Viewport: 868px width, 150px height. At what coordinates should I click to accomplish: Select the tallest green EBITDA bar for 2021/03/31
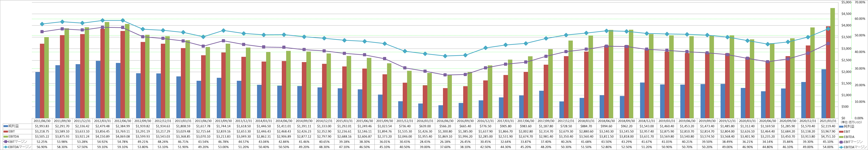[833, 63]
